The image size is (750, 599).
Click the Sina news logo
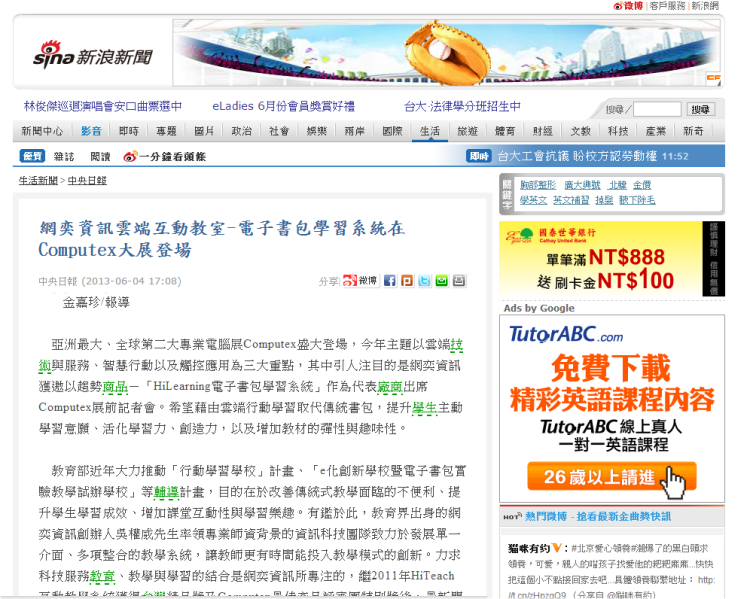point(92,55)
